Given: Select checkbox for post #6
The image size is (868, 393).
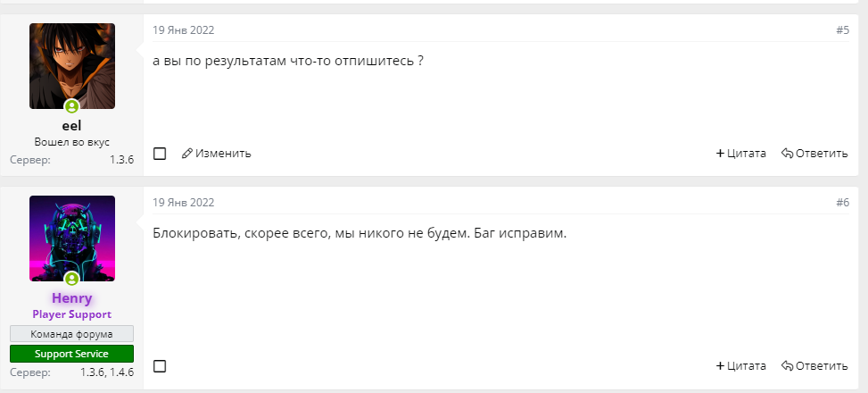Looking at the screenshot, I should coord(160,366).
